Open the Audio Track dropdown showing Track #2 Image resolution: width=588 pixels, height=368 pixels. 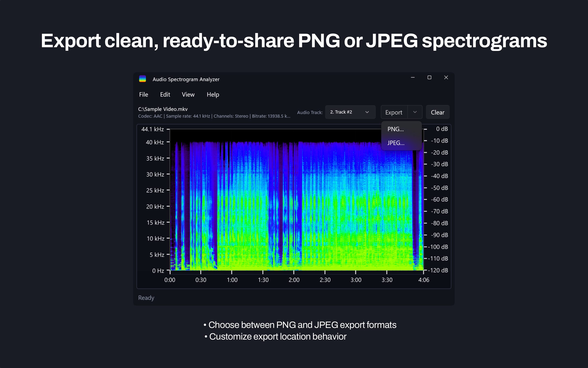tap(350, 112)
